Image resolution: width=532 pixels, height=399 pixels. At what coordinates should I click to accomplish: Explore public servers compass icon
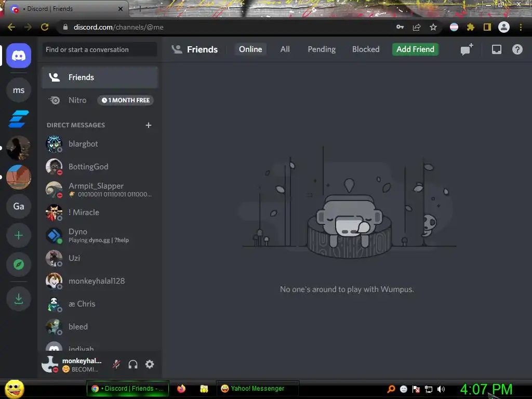click(19, 264)
